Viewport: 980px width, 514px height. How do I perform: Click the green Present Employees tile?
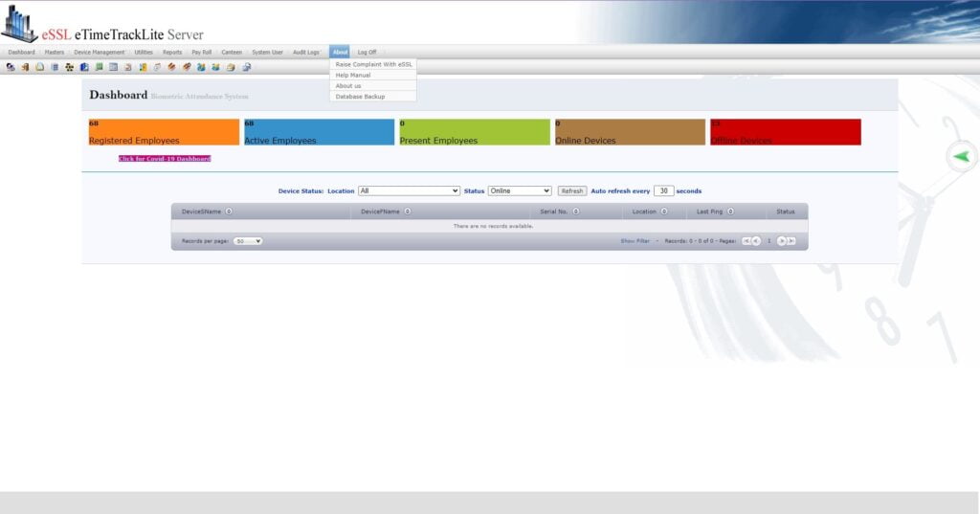point(475,132)
